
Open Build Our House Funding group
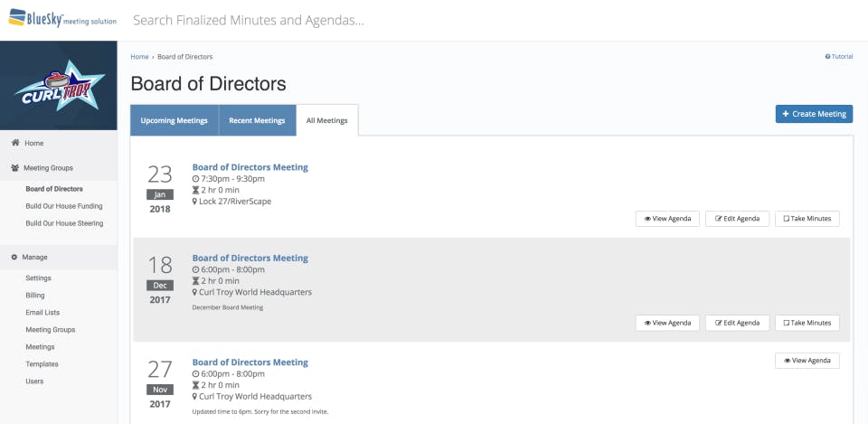pos(64,206)
